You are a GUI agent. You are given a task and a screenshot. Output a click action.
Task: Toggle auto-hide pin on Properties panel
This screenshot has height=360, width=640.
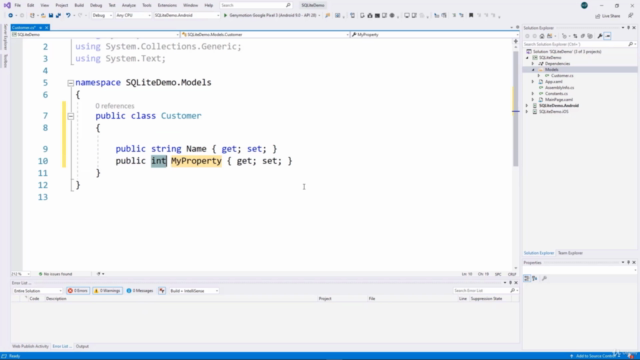pyautogui.click(x=629, y=262)
